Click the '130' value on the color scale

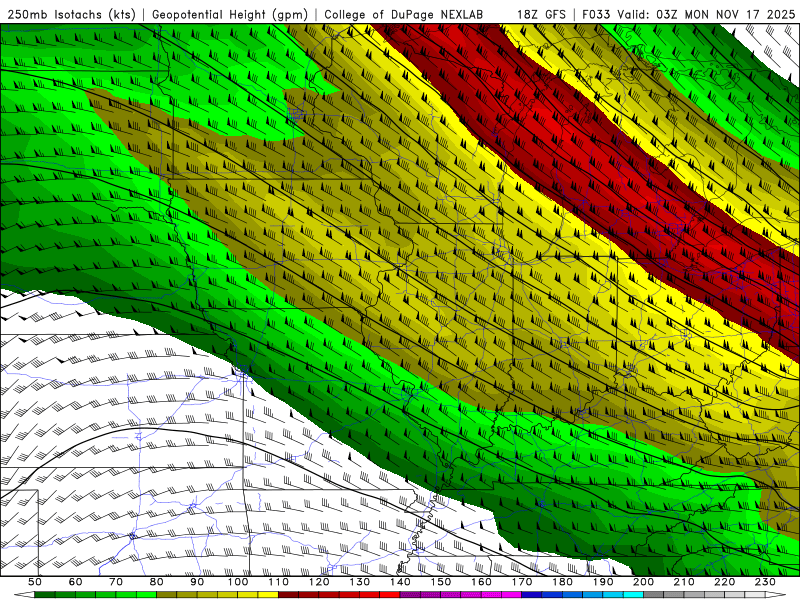tap(360, 582)
